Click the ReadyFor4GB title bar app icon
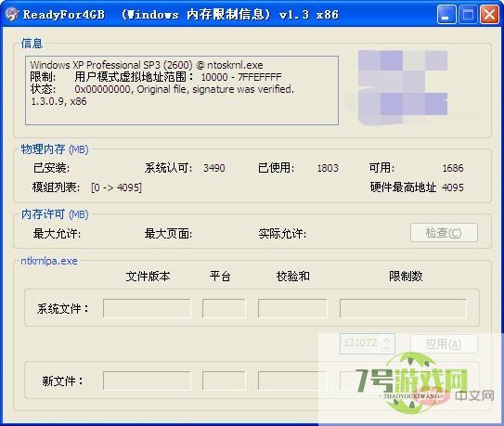Screen dimensions: 504x426 12,14
